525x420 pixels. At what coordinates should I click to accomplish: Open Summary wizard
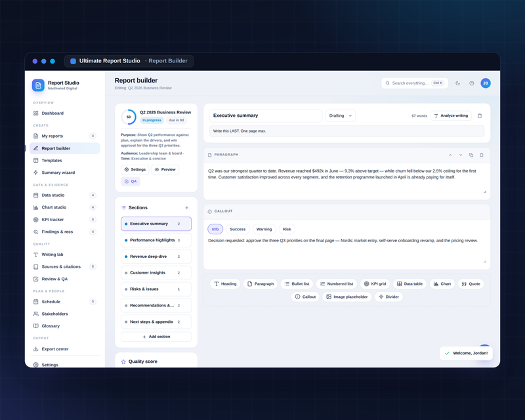tap(64, 173)
